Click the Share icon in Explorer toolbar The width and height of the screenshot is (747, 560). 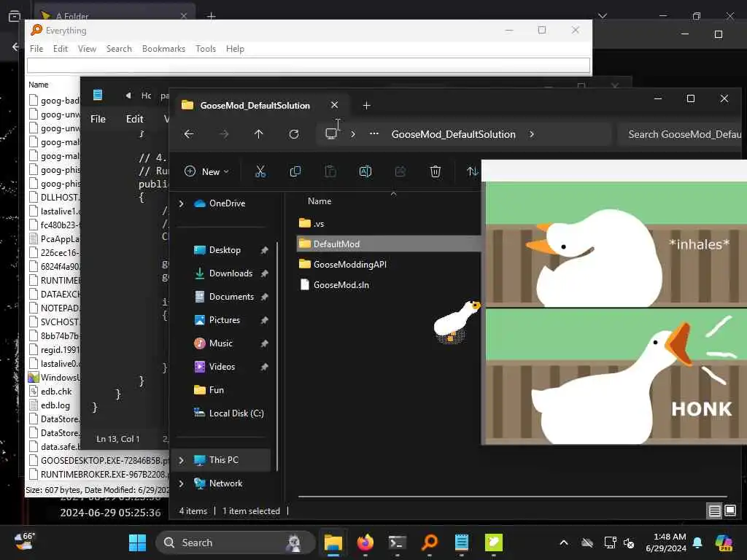point(400,171)
